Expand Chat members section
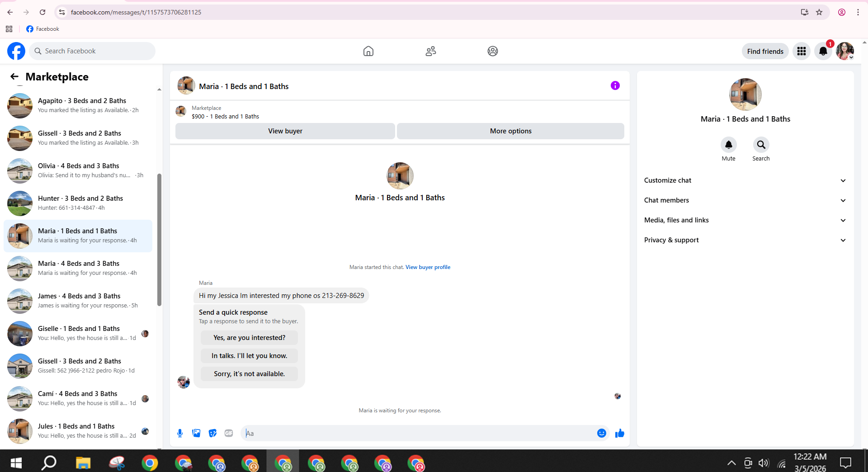The image size is (868, 472). [745, 200]
